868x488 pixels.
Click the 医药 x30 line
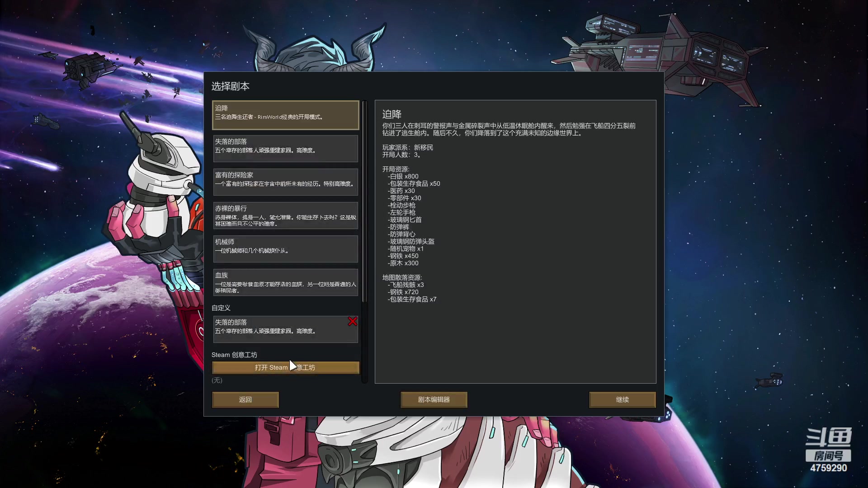point(401,191)
